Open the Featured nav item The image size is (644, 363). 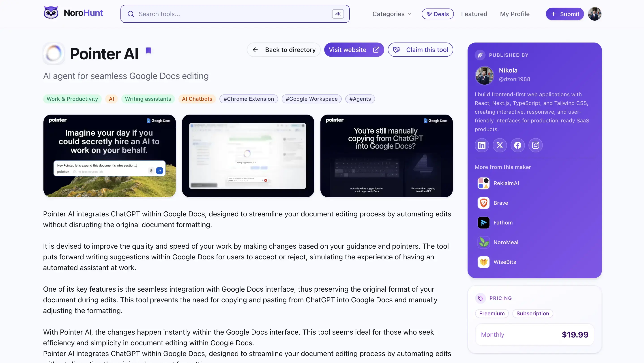[x=474, y=14]
